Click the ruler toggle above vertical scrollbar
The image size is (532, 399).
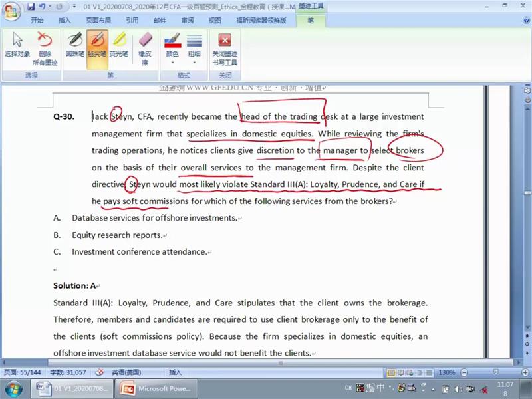coord(527,90)
